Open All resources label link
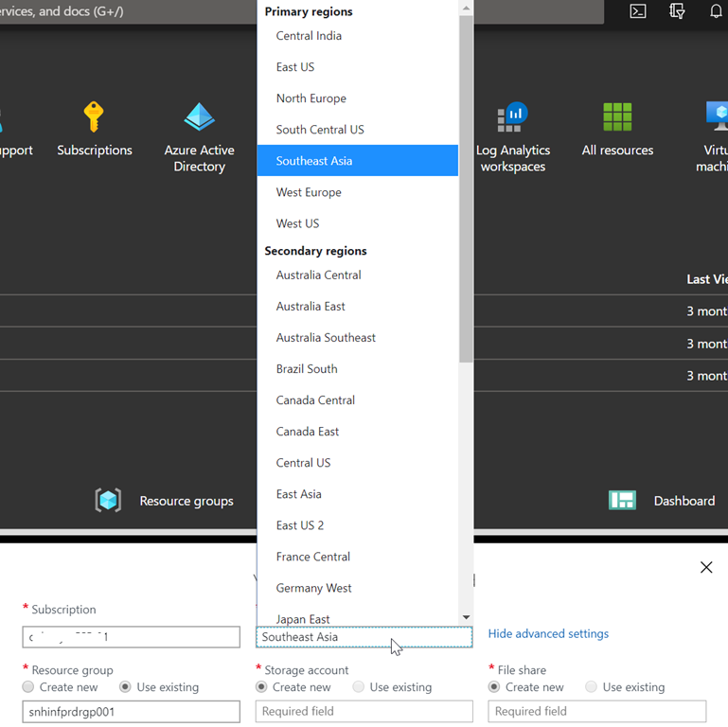The image size is (728, 727). click(617, 150)
